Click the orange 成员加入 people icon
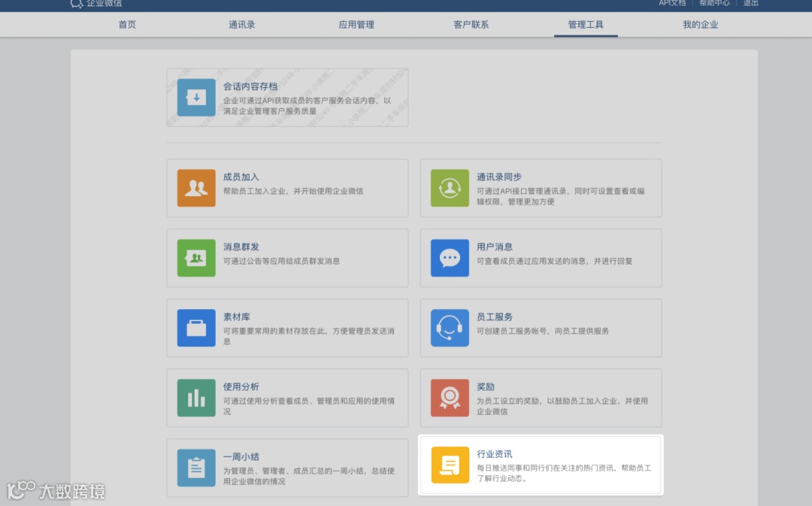The image size is (812, 506). 196,188
